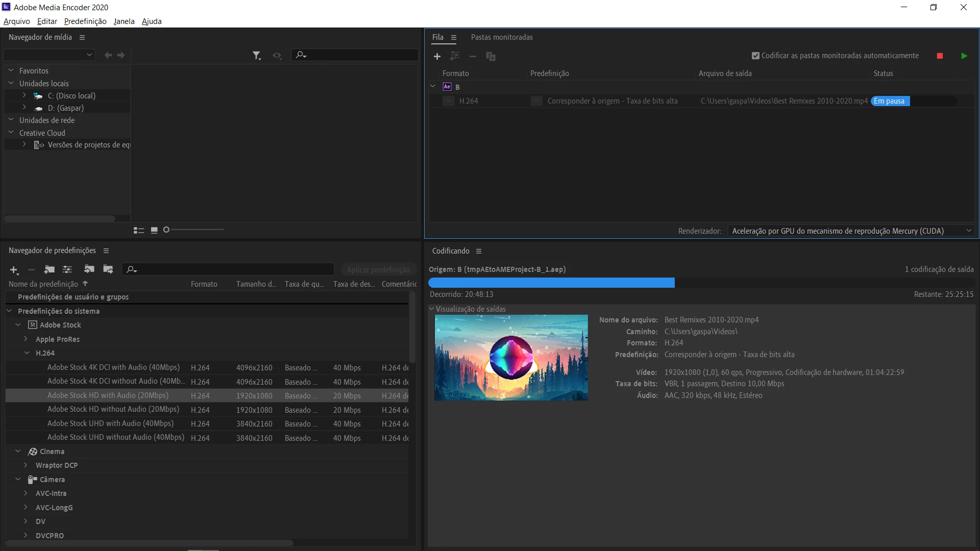This screenshot has height=551, width=980.
Task: Click the red stop queue button
Action: (x=940, y=56)
